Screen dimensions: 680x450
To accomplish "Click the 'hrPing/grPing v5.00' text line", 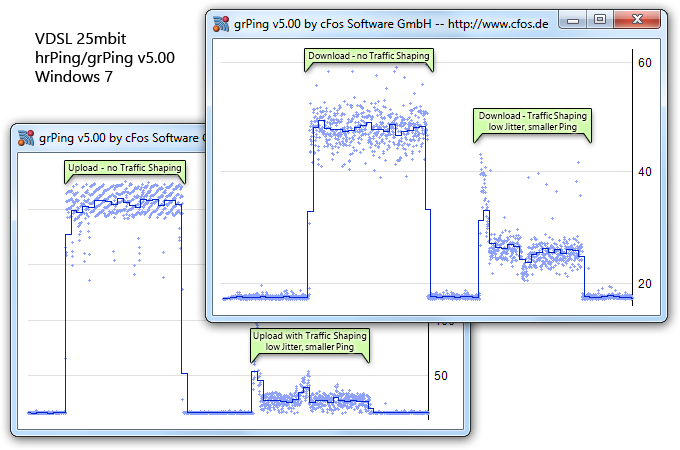I will click(x=105, y=58).
